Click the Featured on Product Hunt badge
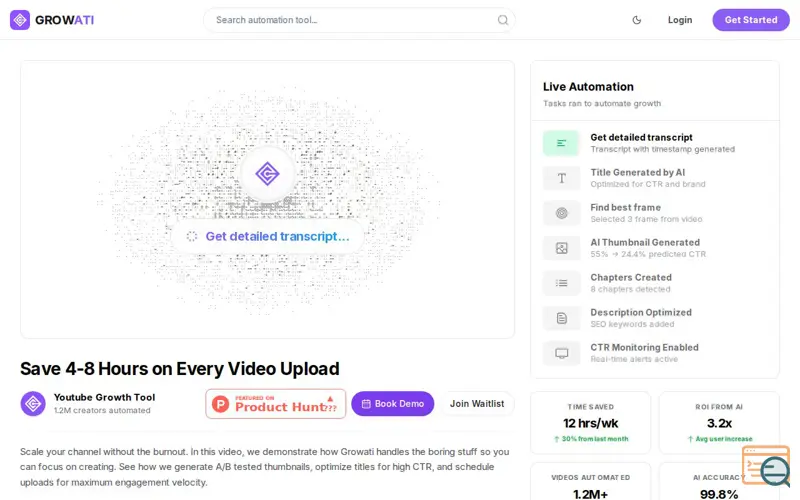800x500 pixels. click(276, 404)
